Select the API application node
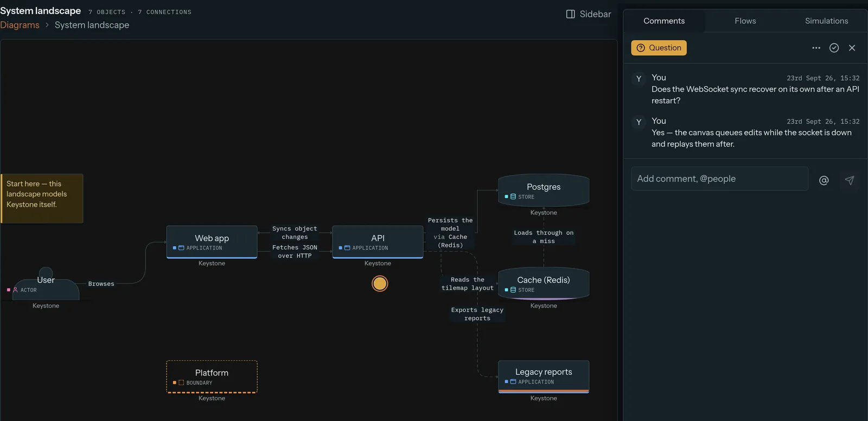The height and width of the screenshot is (421, 868). (x=378, y=242)
